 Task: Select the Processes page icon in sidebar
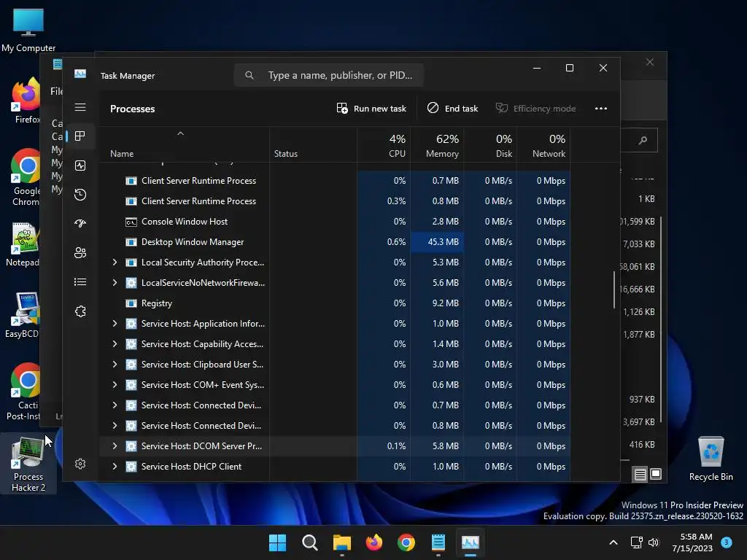click(80, 136)
